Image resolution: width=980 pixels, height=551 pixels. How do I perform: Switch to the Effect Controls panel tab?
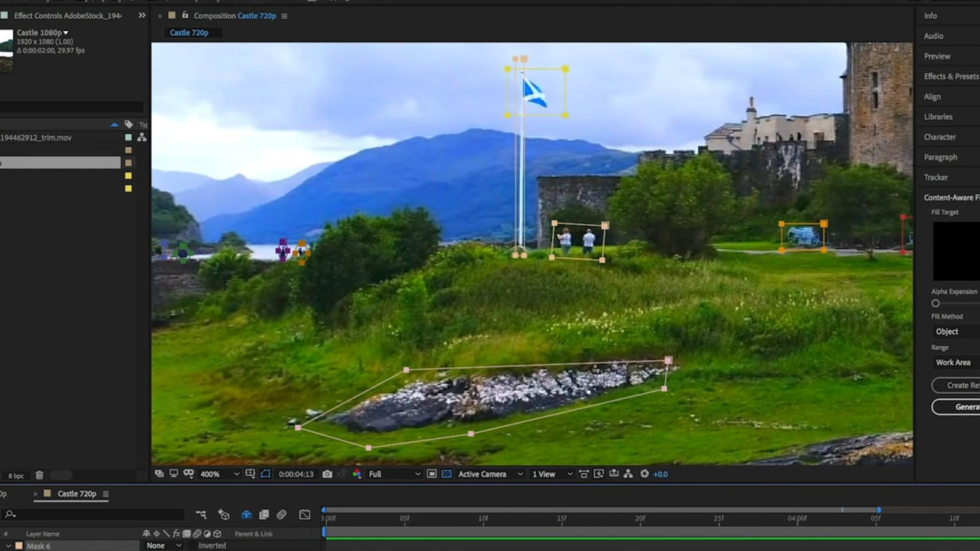click(x=68, y=15)
